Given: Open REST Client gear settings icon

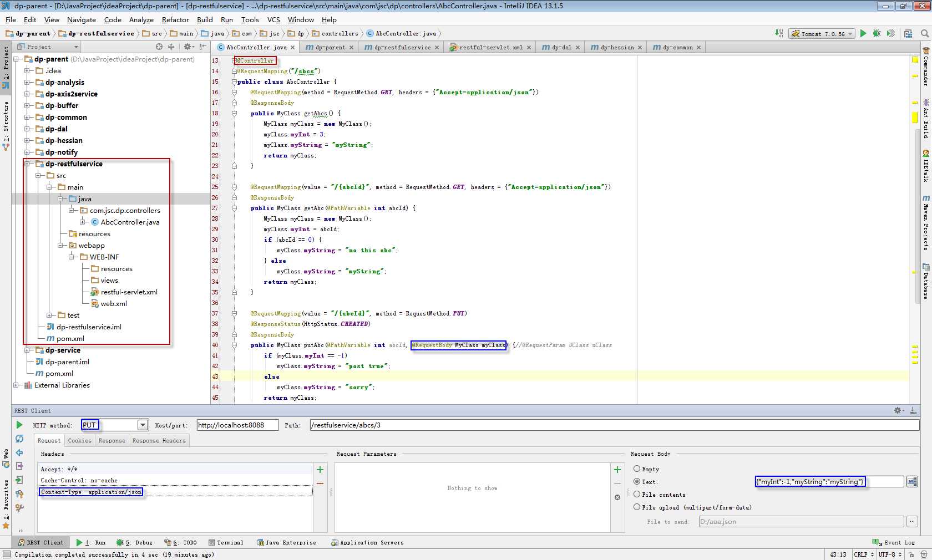Looking at the screenshot, I should 898,410.
